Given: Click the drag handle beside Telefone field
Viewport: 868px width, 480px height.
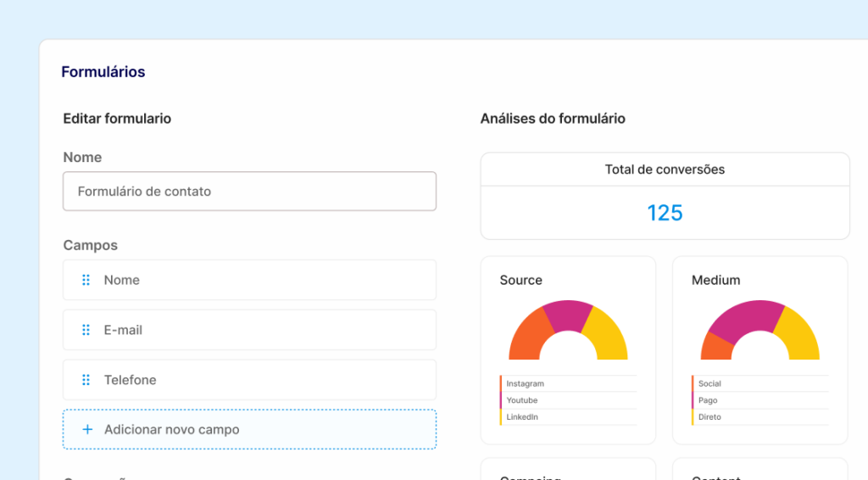Looking at the screenshot, I should point(86,380).
